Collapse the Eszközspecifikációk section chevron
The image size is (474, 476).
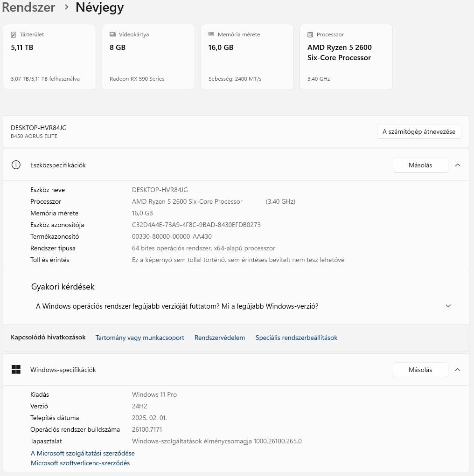point(458,165)
